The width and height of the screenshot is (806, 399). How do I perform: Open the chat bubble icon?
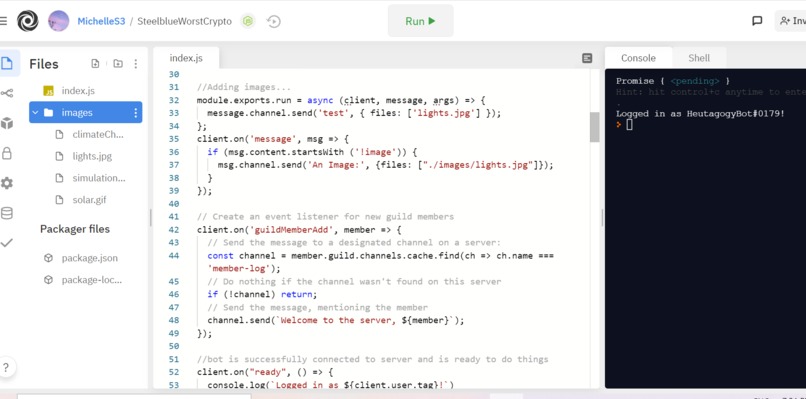point(757,21)
